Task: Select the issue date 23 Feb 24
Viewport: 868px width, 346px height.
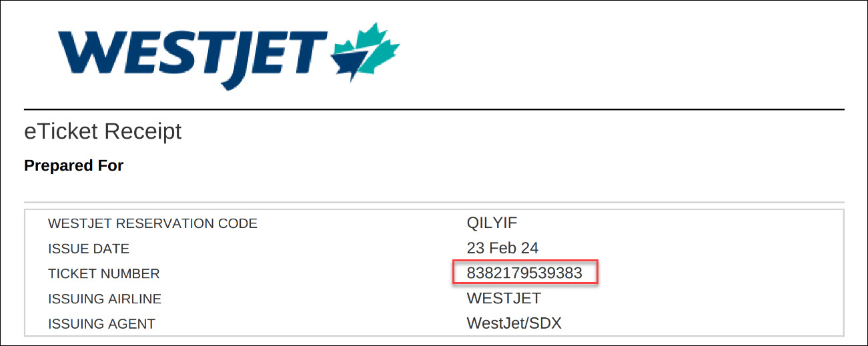Action: coord(502,248)
